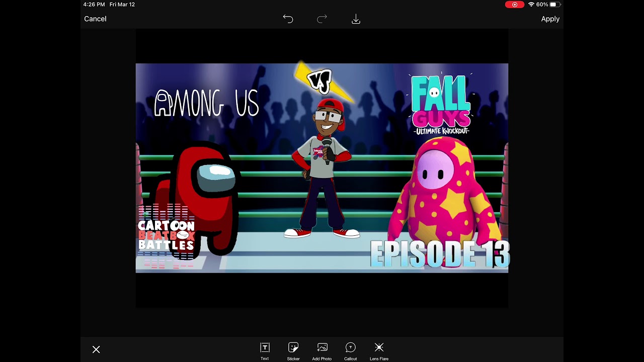This screenshot has width=644, height=362.
Task: Tap the Wi-Fi status icon
Action: pyautogui.click(x=531, y=5)
